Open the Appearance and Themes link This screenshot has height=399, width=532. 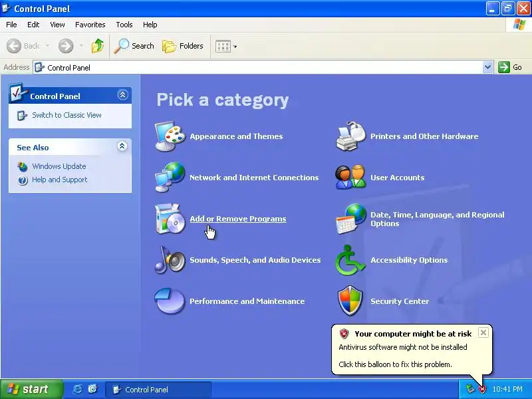(x=236, y=136)
